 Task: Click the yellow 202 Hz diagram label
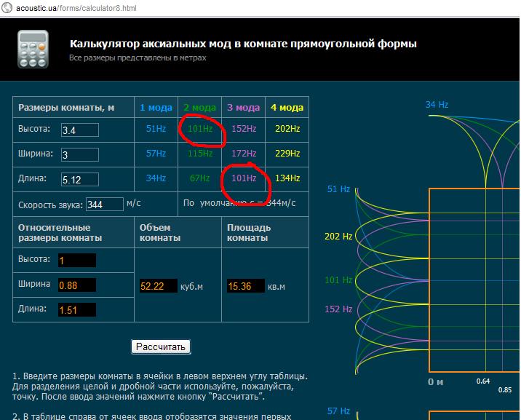coord(338,237)
